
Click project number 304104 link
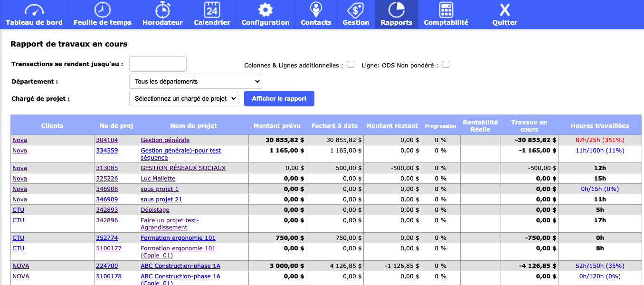click(x=107, y=140)
